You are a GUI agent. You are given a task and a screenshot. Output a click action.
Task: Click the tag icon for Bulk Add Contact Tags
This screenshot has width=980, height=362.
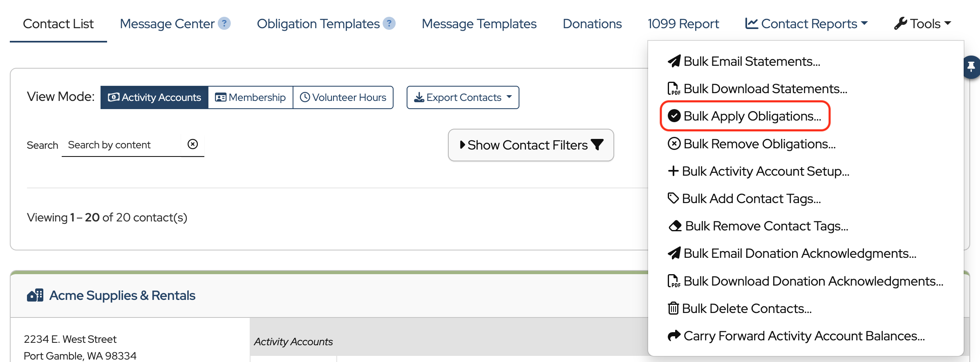(673, 199)
